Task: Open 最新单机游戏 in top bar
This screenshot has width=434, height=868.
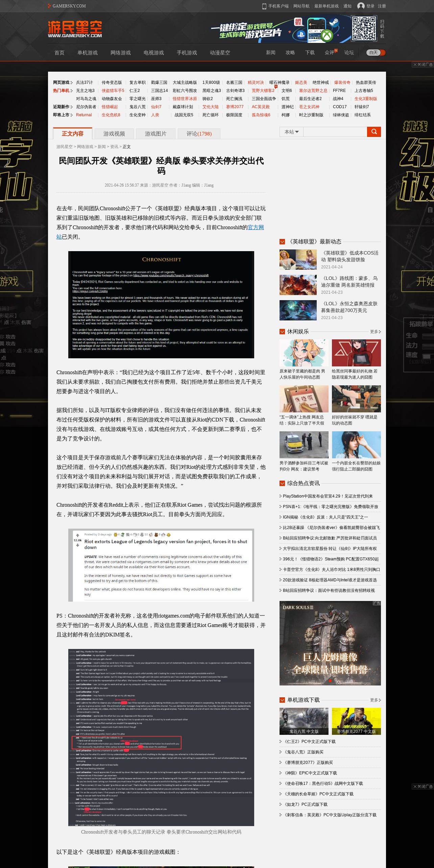Action: pos(327,6)
